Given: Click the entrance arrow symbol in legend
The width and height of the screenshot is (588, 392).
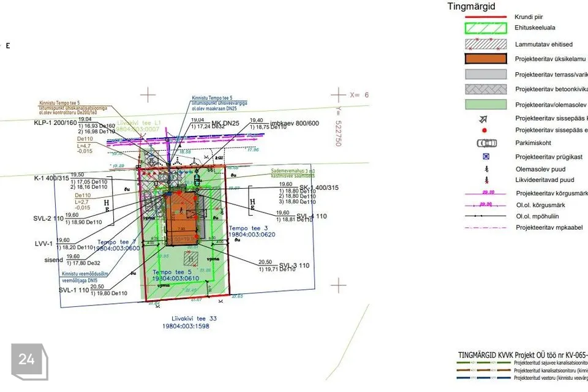Looking at the screenshot, I should [x=486, y=119].
